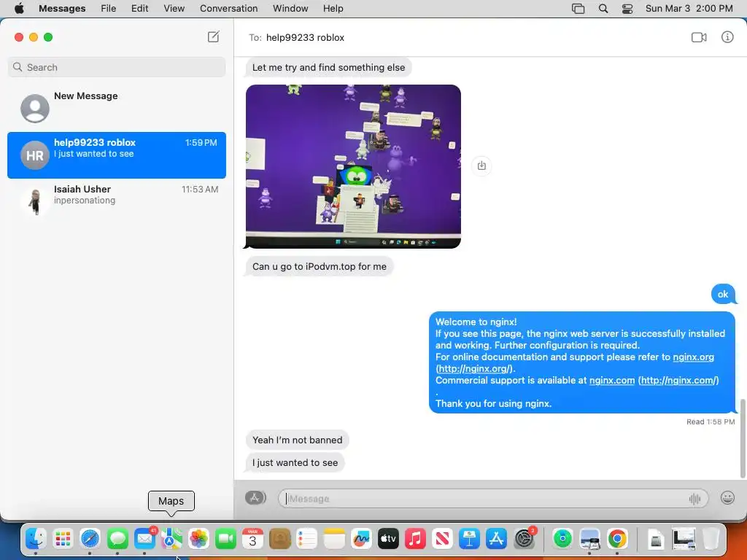The image size is (747, 560).
Task: Open Finder from the Dock
Action: [x=36, y=539]
